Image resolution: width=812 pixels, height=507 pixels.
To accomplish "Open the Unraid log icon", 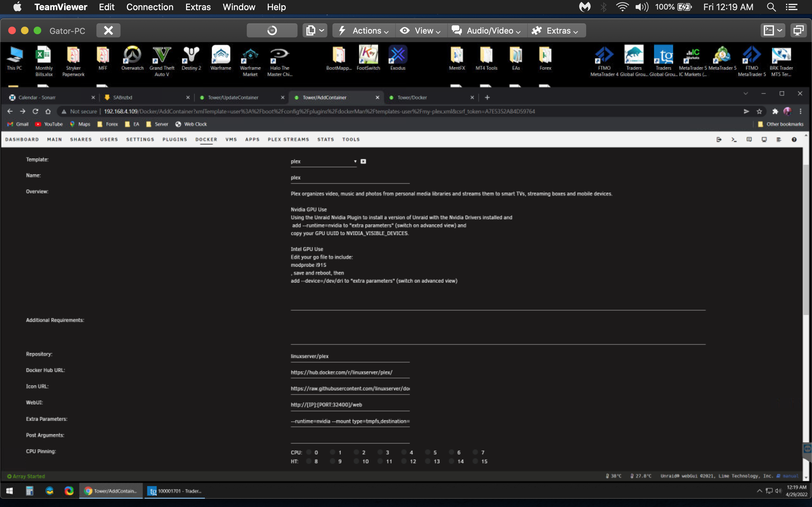I will coord(779,139).
